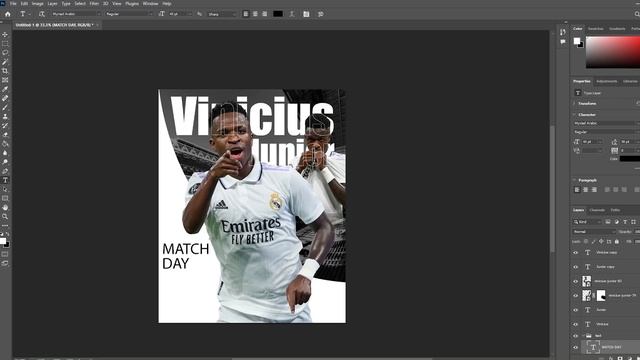Toggle text orientation icon in options bar

pyautogui.click(x=42, y=14)
